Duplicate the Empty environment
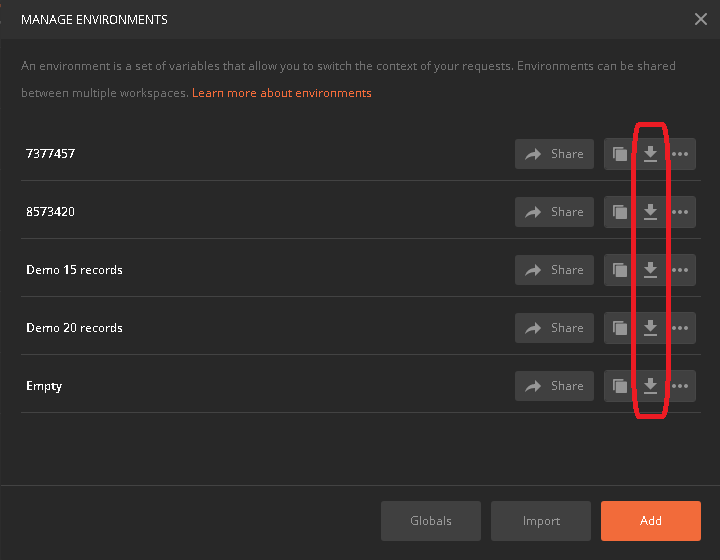Viewport: 720px width, 560px height. coord(620,386)
